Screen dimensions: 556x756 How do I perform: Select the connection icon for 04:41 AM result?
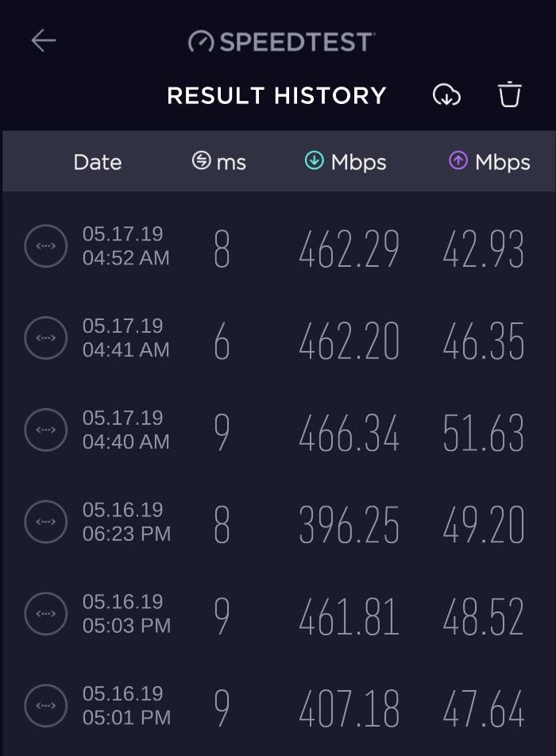coord(44,337)
